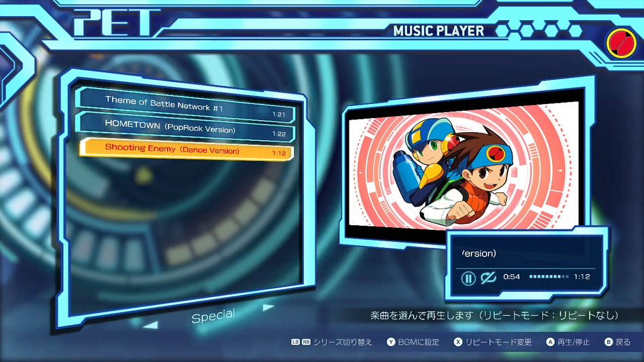Click the scrolling track title in player panel
The image size is (644, 362).
click(479, 253)
